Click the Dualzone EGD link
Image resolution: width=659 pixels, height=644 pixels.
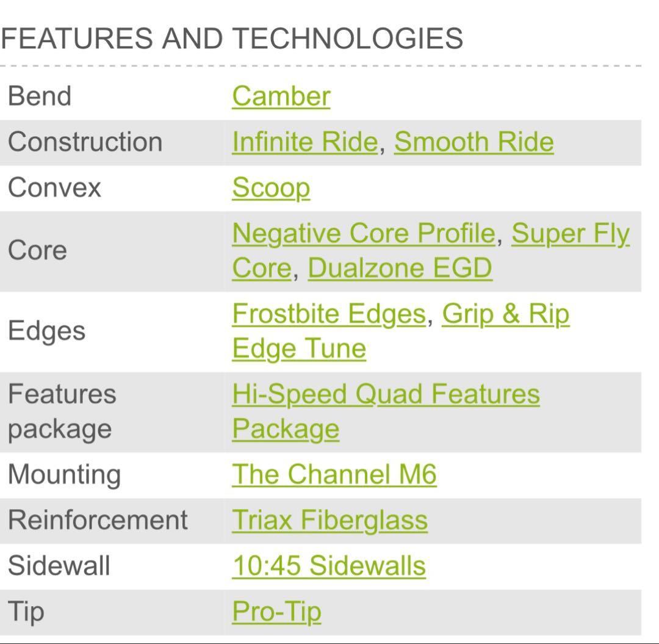click(x=400, y=269)
